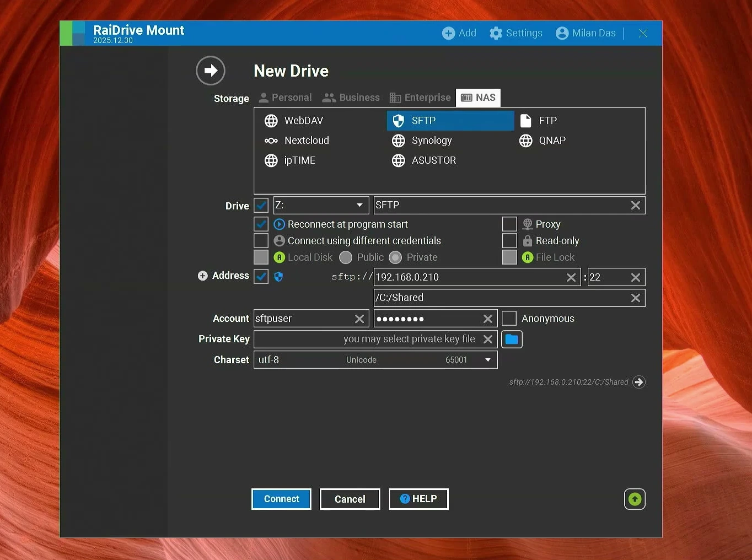752x560 pixels.
Task: Click the back arrow circle beside New Drive
Action: (x=211, y=71)
